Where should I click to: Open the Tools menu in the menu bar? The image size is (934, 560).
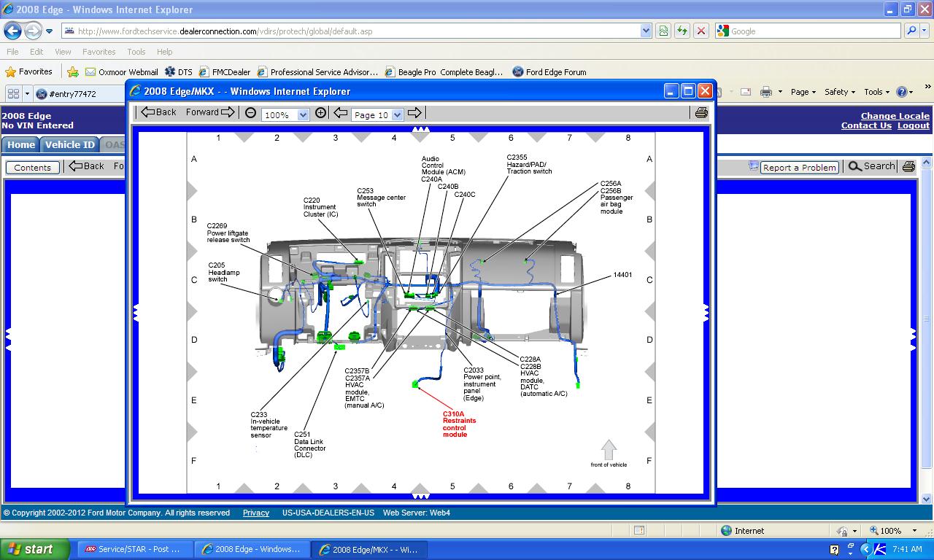pos(136,52)
